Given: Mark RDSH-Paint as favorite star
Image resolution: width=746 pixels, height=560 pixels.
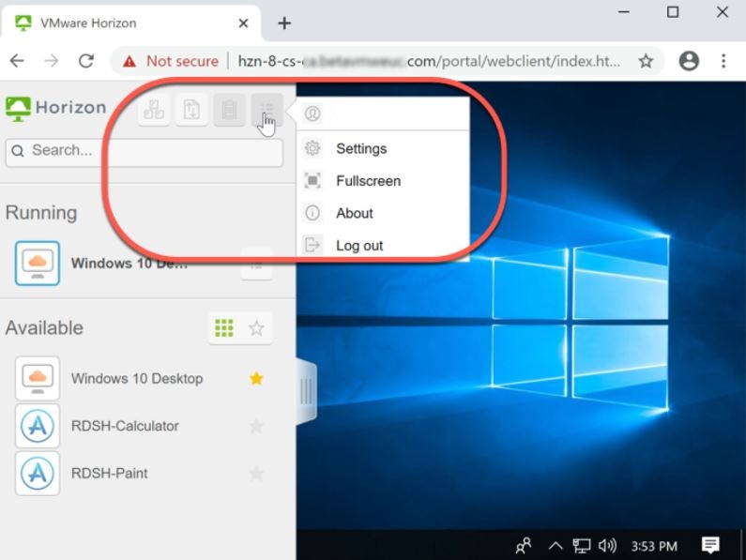Looking at the screenshot, I should (256, 474).
